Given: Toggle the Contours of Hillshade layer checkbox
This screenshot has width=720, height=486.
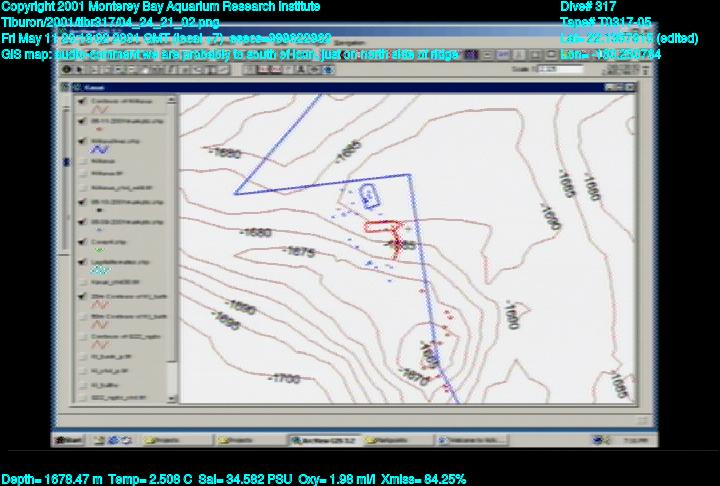Looking at the screenshot, I should coord(81,102).
